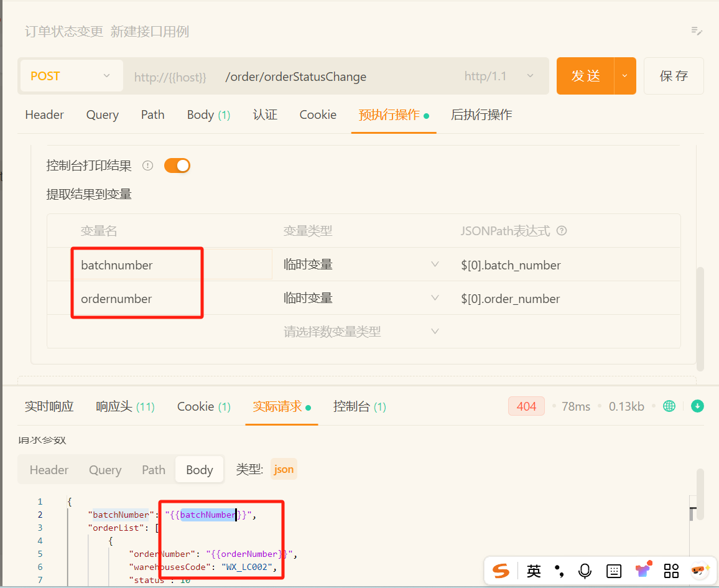Toggle the 英 language mode in IME bar
719x588 pixels.
pyautogui.click(x=533, y=571)
